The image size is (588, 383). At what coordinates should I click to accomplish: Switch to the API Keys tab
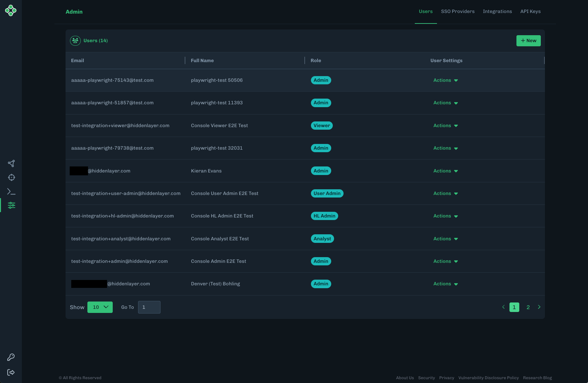click(x=530, y=11)
